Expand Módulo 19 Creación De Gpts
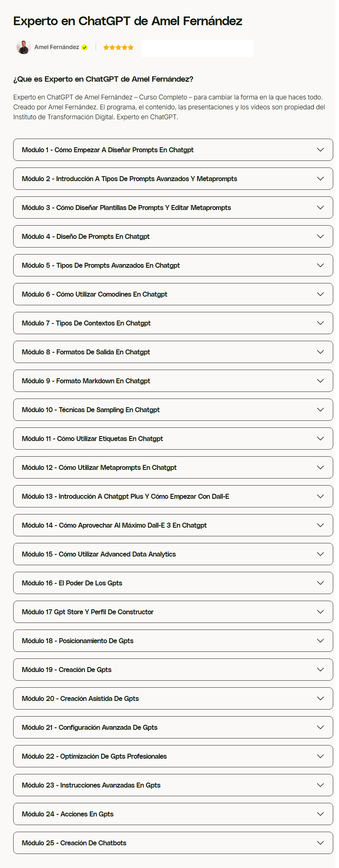This screenshot has height=868, width=339. click(x=173, y=670)
